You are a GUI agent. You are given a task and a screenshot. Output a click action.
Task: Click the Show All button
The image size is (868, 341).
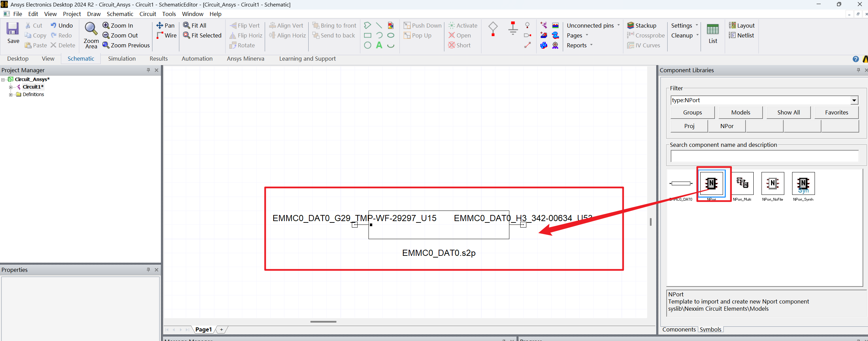(788, 112)
